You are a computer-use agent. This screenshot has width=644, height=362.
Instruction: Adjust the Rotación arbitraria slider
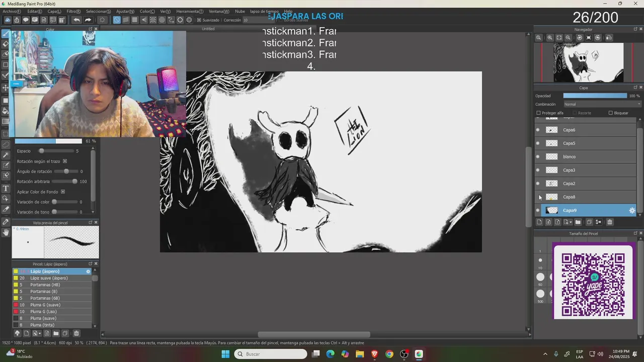click(x=64, y=182)
